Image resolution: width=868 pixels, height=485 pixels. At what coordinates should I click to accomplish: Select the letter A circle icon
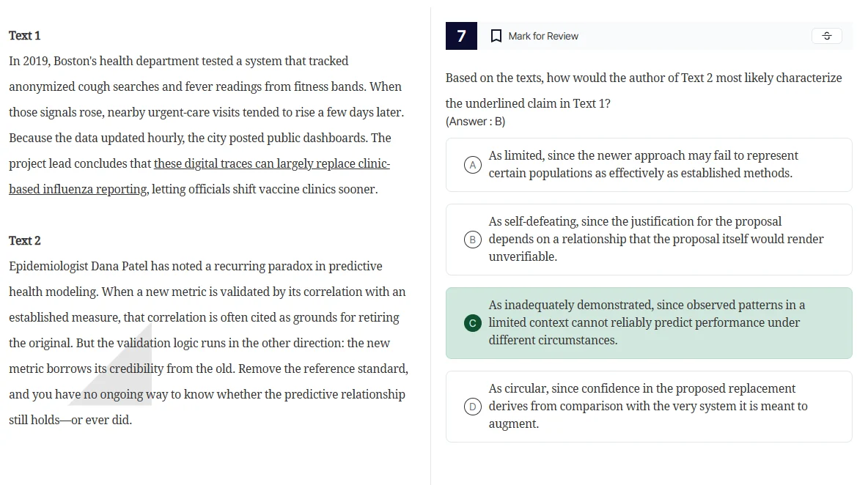pos(472,164)
